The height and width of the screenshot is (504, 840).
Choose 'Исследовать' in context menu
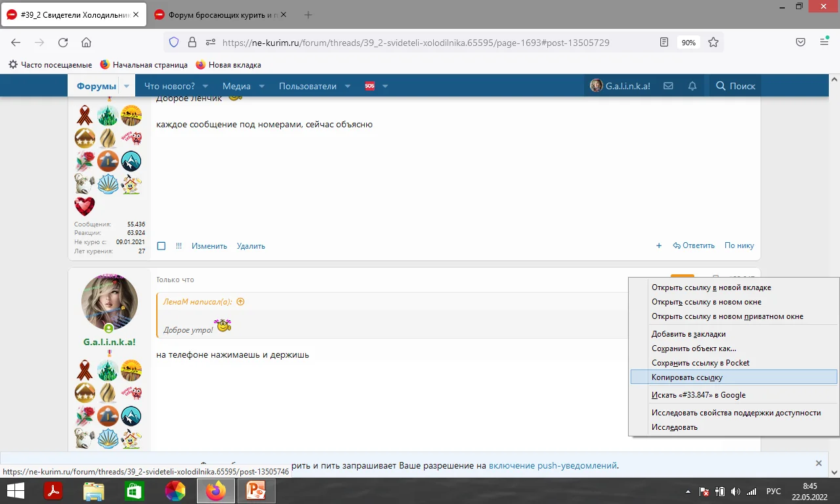pos(734,427)
